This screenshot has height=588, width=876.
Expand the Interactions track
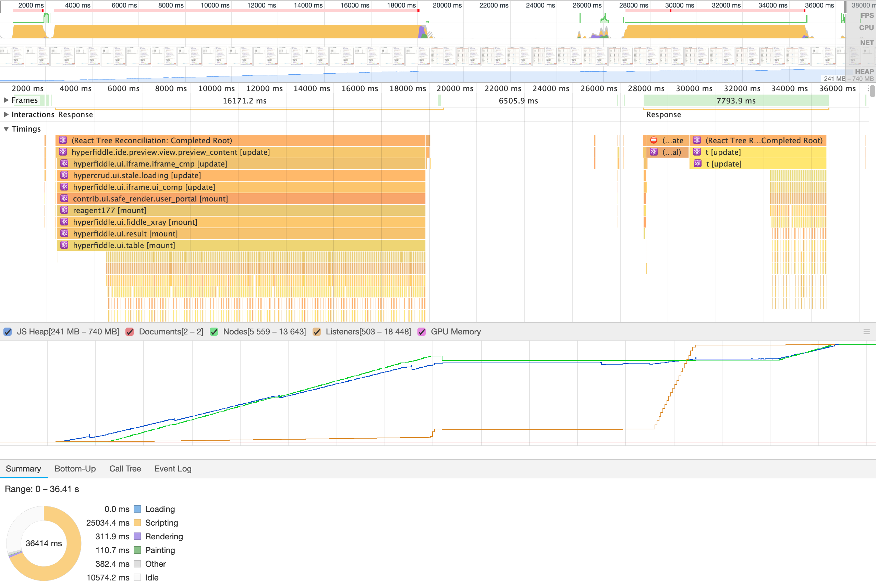(x=6, y=114)
